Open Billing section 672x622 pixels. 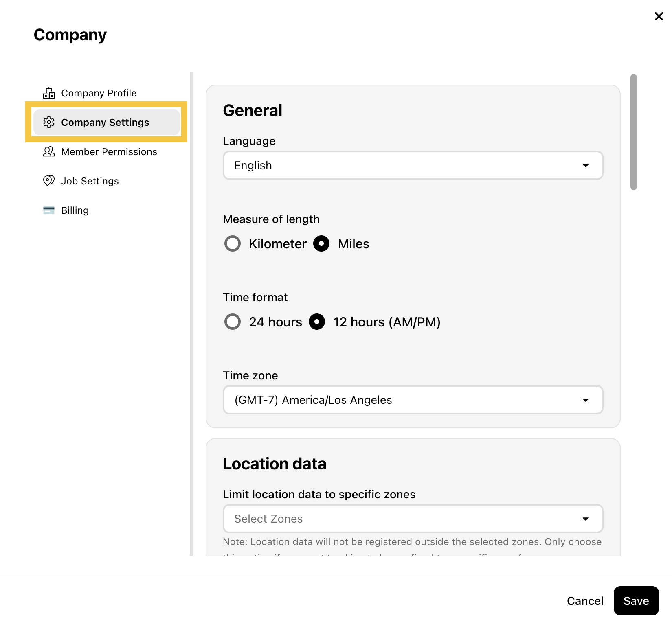coord(106,210)
